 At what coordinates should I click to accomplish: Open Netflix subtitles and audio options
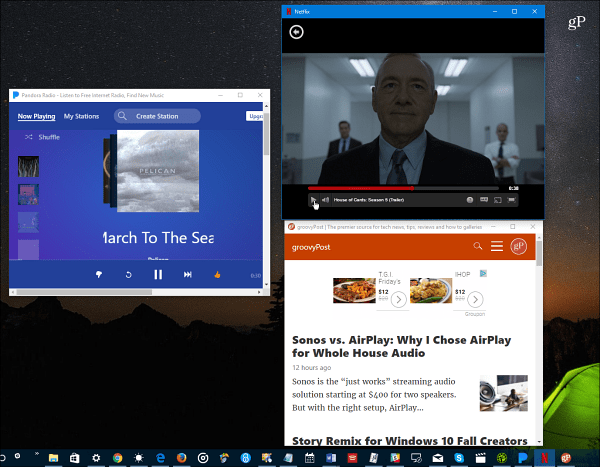484,200
